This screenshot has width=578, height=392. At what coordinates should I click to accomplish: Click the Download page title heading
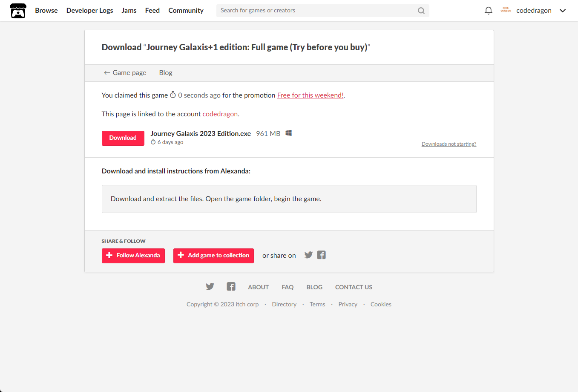(x=236, y=47)
